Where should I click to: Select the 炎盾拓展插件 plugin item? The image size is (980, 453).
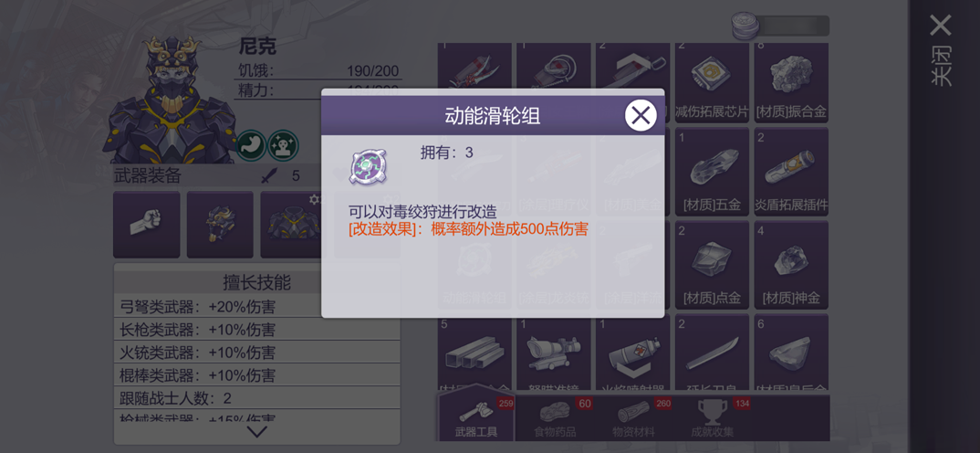click(x=791, y=172)
